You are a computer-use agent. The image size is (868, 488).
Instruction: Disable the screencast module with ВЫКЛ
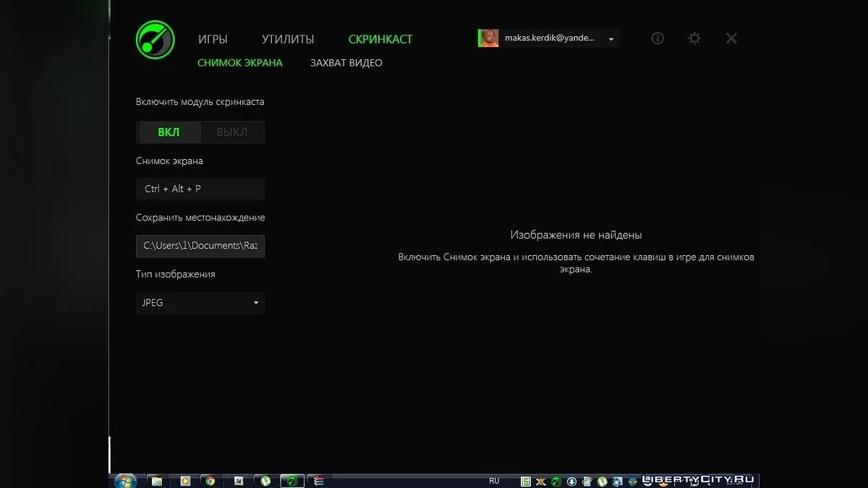pyautogui.click(x=231, y=132)
